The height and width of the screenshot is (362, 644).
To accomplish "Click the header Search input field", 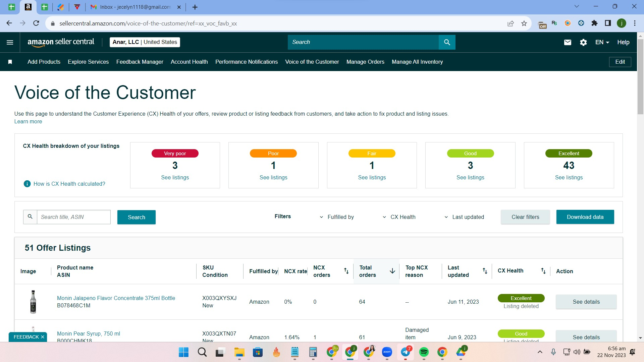I will [363, 42].
